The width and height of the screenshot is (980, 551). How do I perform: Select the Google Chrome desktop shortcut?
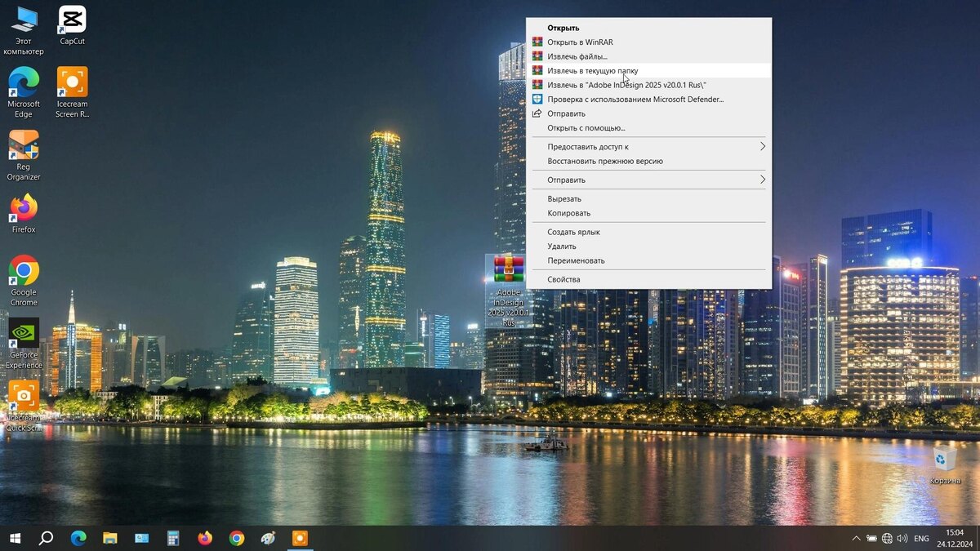pos(24,280)
